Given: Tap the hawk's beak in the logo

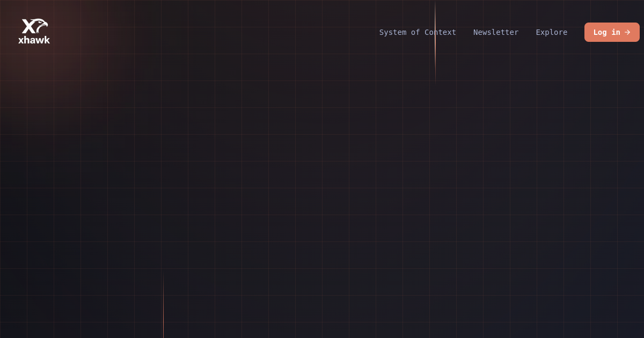Looking at the screenshot, I should point(46,25).
